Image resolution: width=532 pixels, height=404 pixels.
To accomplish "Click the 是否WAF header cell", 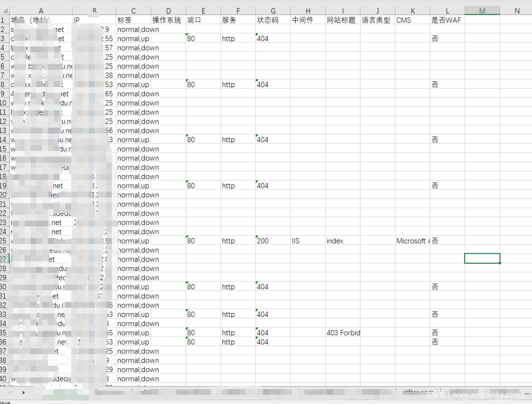I will [x=446, y=20].
